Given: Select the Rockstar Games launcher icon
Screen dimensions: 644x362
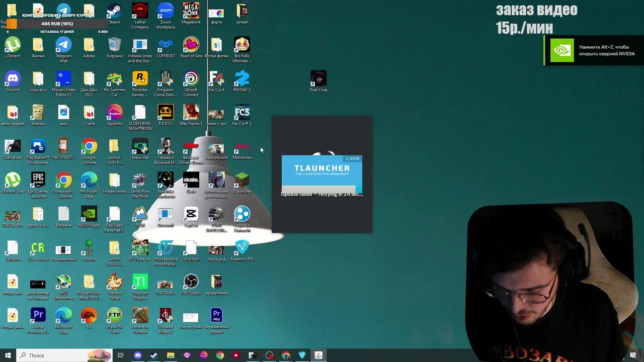Looking at the screenshot, I should pyautogui.click(x=140, y=83).
